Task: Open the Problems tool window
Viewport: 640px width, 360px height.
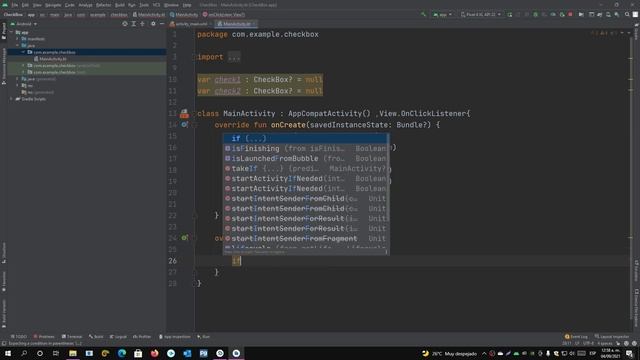Action: click(44, 337)
